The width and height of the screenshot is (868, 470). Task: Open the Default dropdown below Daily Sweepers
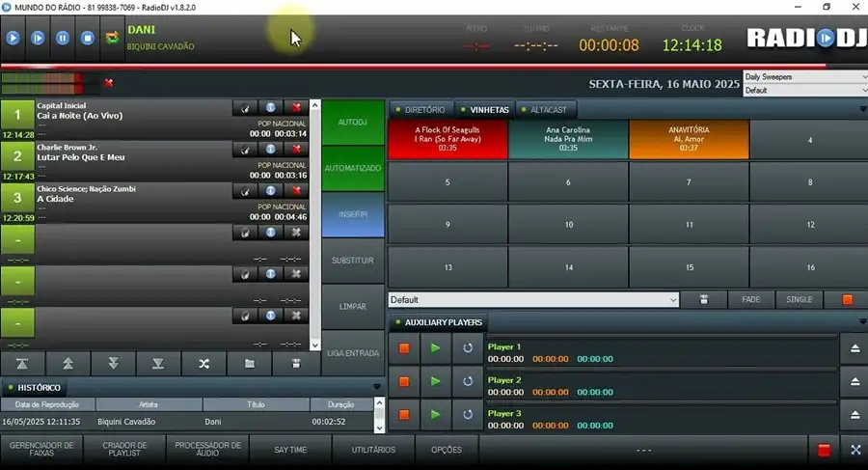click(x=805, y=91)
